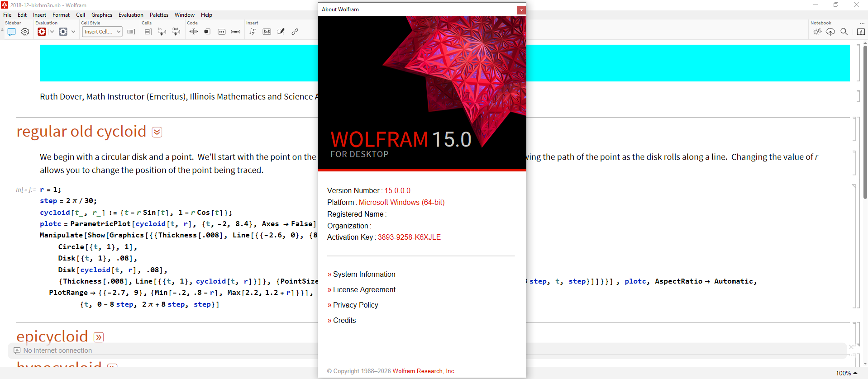Viewport: 868px width, 379px height.
Task: Click the 'Circle[{t, 1}, 1],' code line
Action: [x=97, y=247]
